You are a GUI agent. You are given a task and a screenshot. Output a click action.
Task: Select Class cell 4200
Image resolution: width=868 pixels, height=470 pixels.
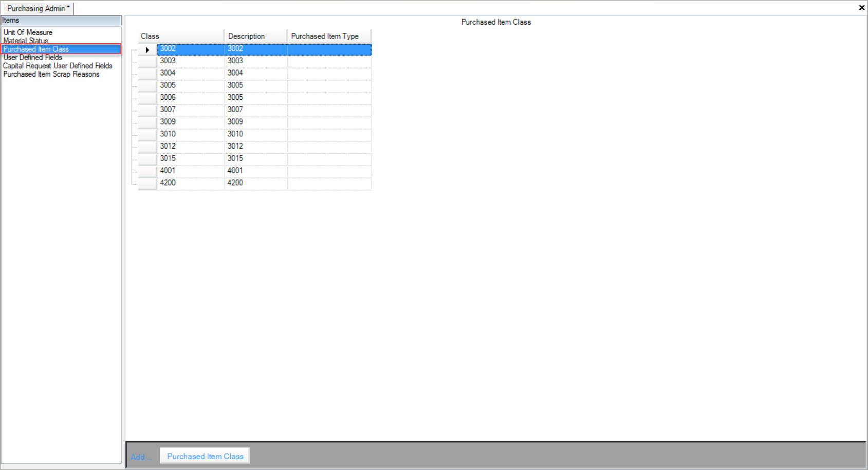coord(191,183)
